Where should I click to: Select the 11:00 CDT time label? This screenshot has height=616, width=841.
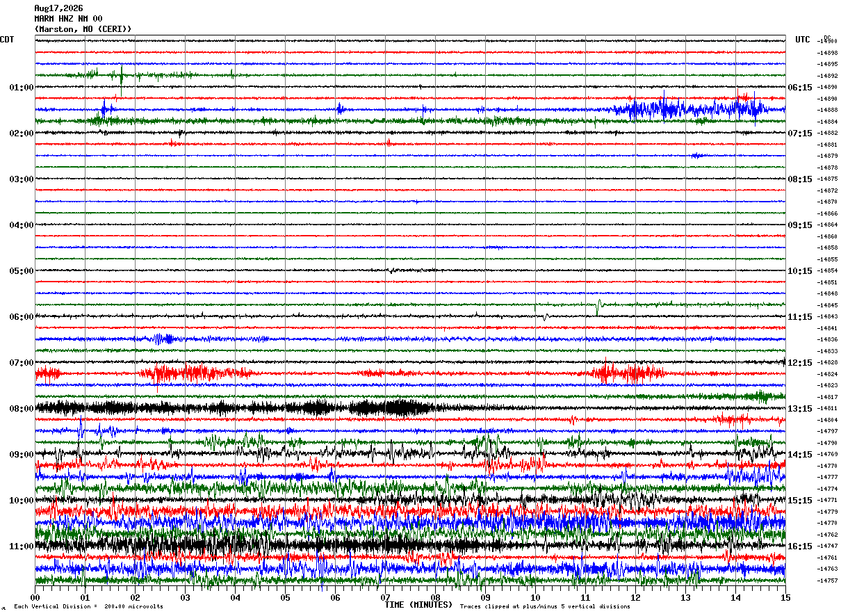coord(21,546)
